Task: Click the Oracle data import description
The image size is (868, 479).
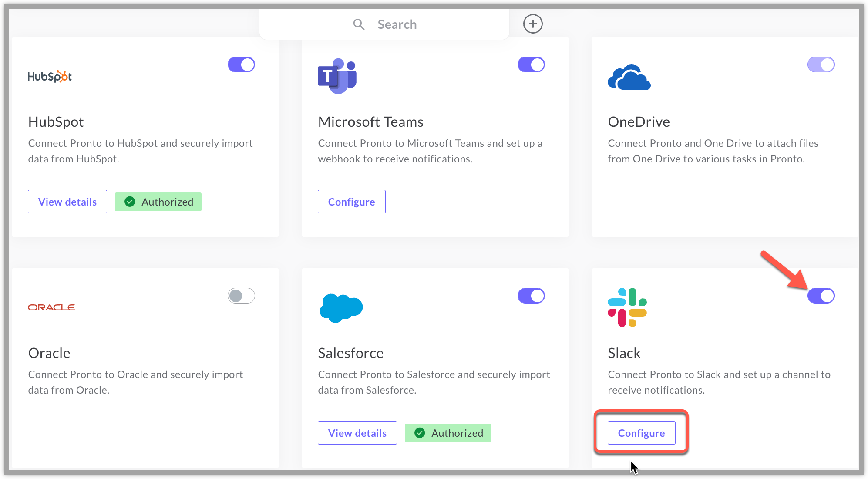Action: (135, 382)
